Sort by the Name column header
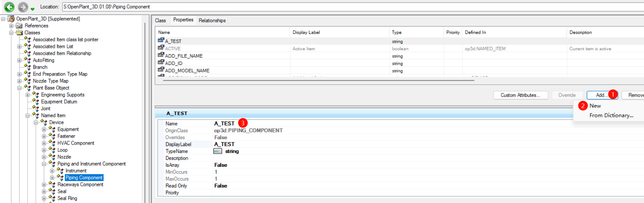Screen dimensions: 644x203 (x=223, y=32)
